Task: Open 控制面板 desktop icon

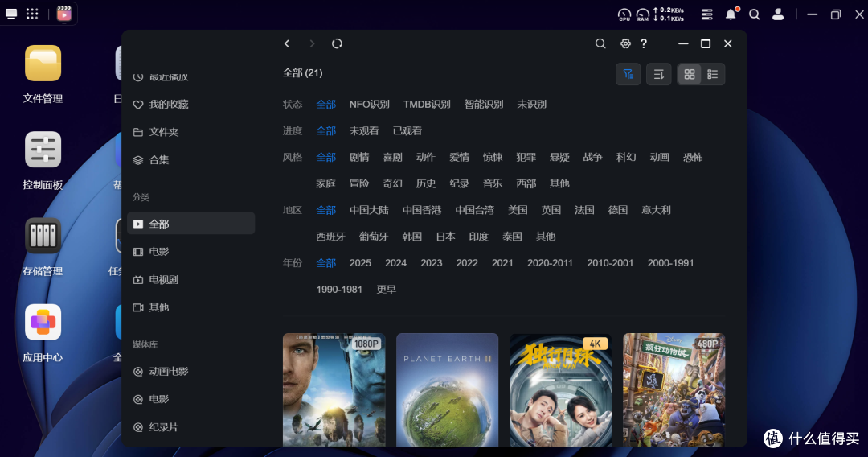Action: pyautogui.click(x=43, y=160)
